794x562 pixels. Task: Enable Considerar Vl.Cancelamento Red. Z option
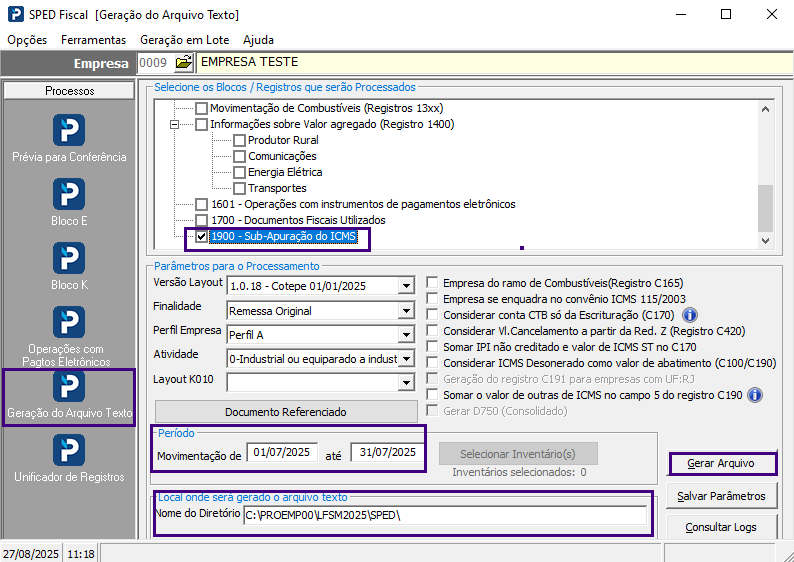(432, 331)
